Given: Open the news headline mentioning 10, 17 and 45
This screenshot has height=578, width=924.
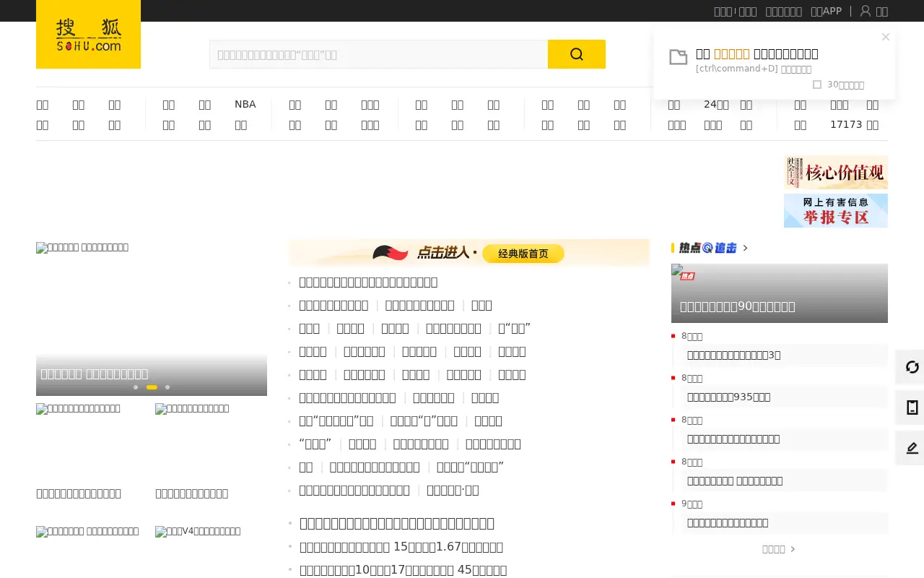Looking at the screenshot, I should click(403, 570).
